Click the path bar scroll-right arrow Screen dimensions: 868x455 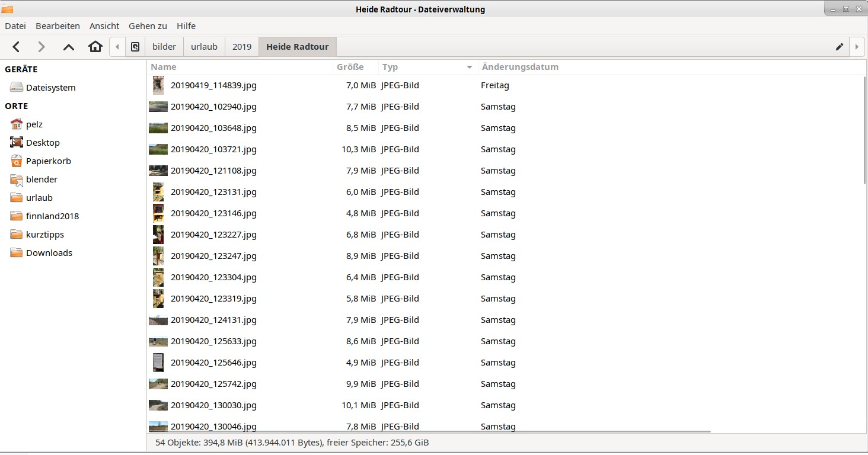pyautogui.click(x=857, y=47)
